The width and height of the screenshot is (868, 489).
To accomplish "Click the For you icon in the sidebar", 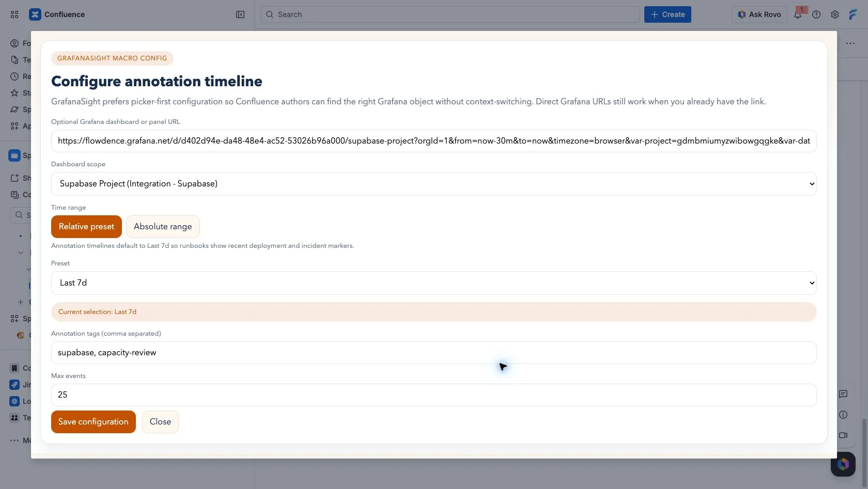I will point(14,43).
